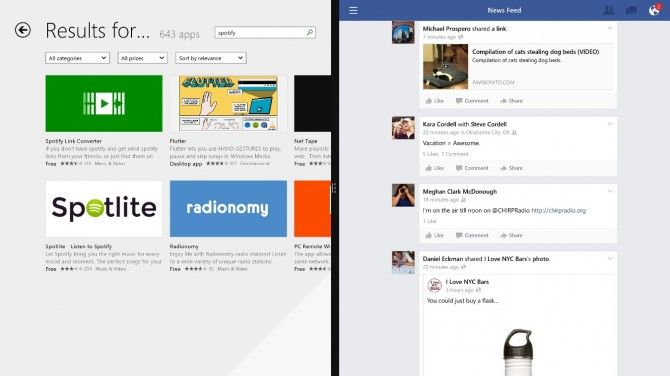
Task: Focus the search box containing 'spotify'
Action: (265, 32)
